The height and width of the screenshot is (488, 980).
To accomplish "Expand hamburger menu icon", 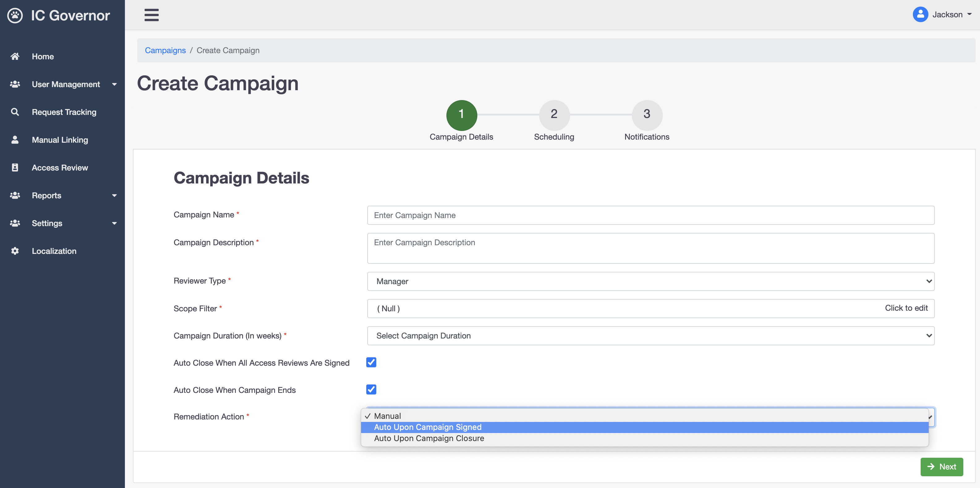I will [x=152, y=16].
